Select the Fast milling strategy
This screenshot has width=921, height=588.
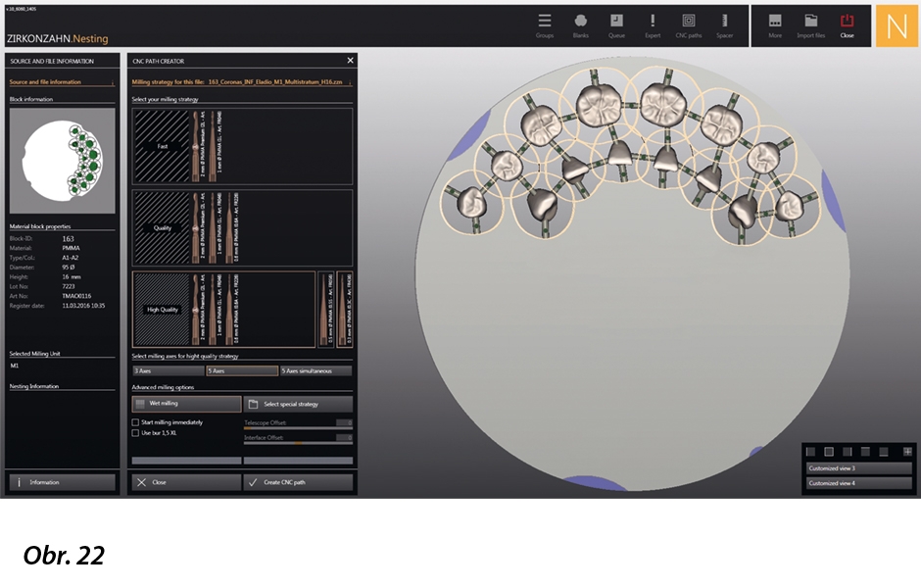242,146
